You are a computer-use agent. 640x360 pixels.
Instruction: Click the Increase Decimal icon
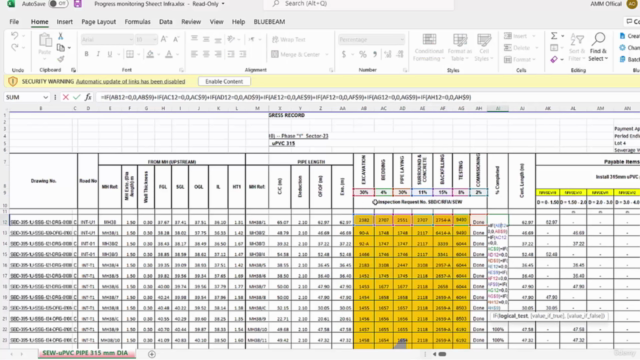pos(388,54)
